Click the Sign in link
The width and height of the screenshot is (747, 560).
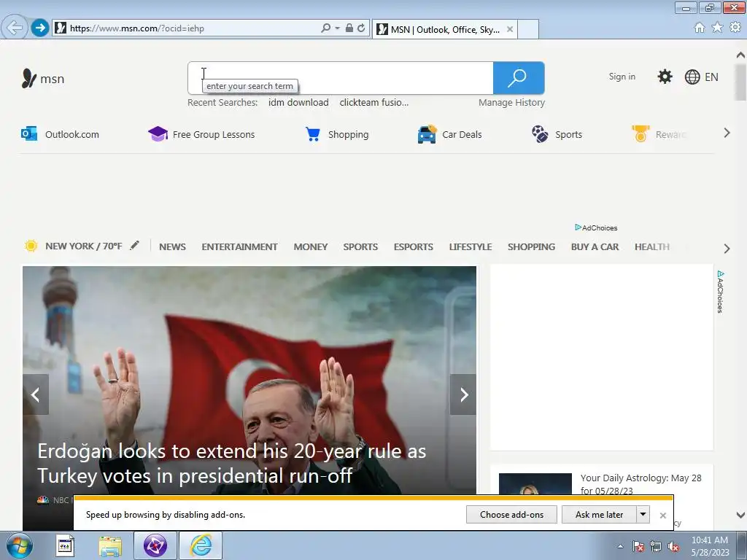[x=622, y=77]
